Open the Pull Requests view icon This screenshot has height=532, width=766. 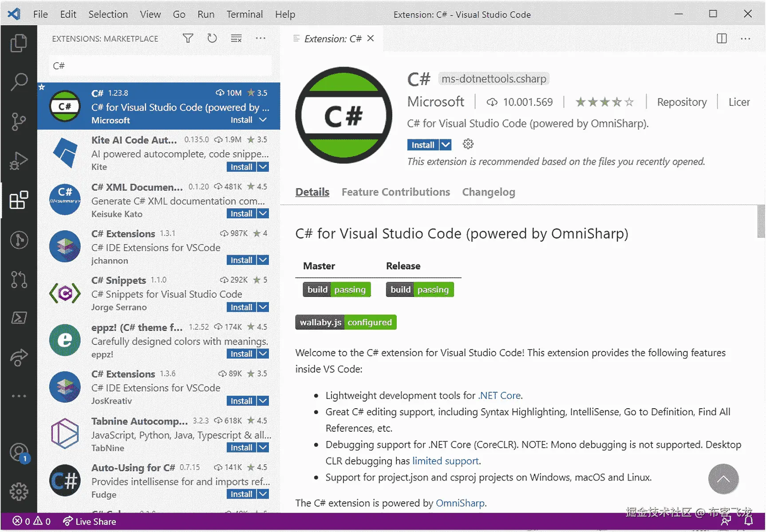19,279
